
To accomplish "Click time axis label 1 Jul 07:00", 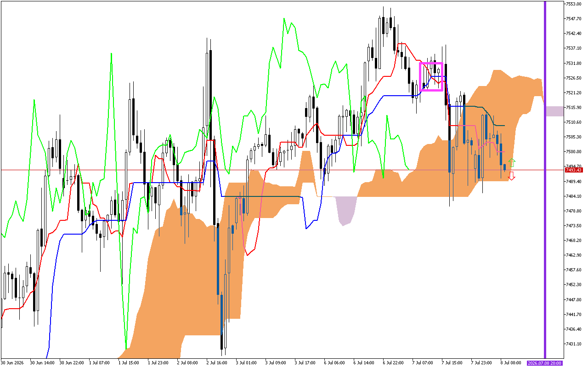I will click(x=99, y=363).
